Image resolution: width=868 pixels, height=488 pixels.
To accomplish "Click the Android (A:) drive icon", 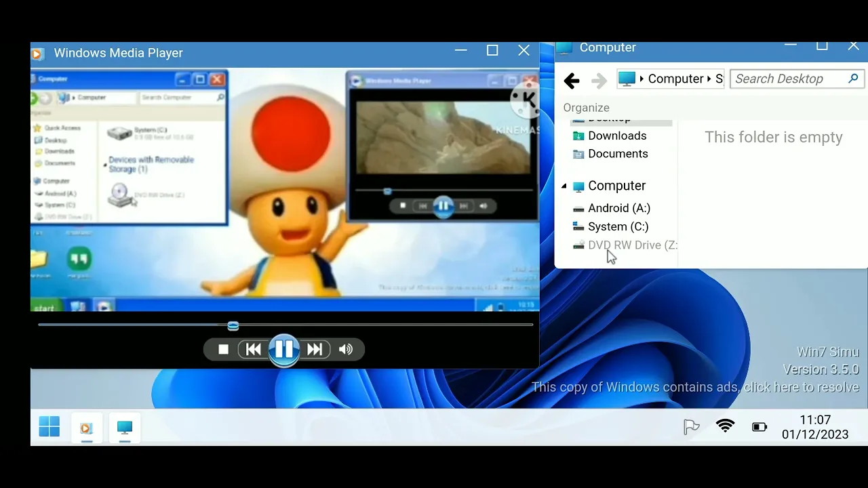I will [578, 209].
